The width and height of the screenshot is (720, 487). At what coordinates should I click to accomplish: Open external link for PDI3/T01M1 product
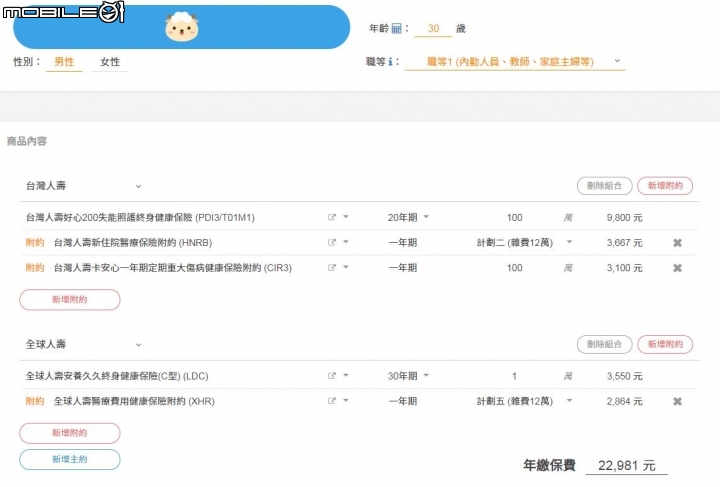(332, 217)
